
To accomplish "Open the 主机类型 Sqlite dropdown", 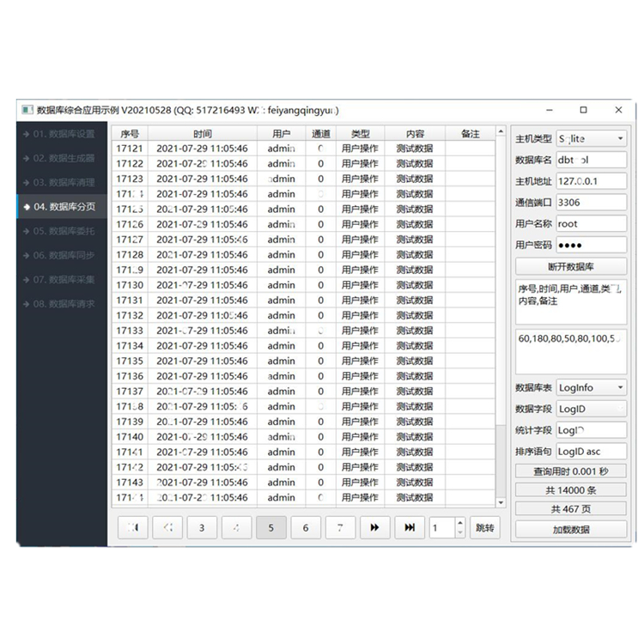I will tap(592, 138).
